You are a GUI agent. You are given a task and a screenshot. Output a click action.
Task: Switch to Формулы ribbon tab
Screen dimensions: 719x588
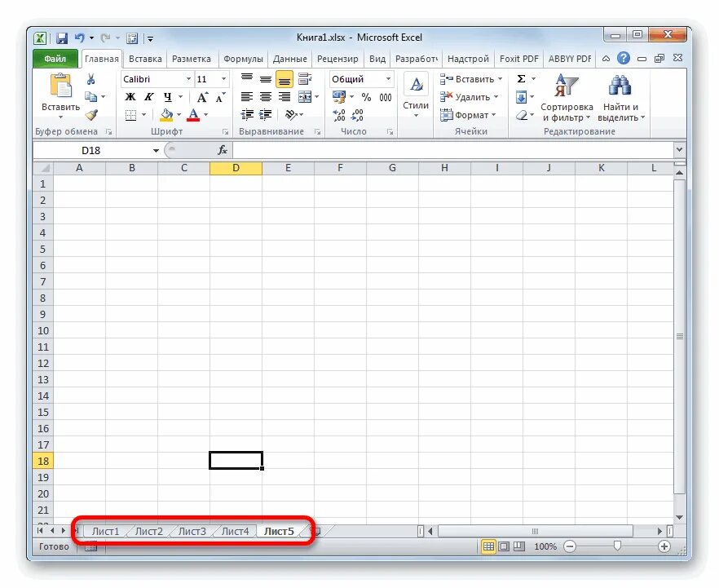(243, 60)
